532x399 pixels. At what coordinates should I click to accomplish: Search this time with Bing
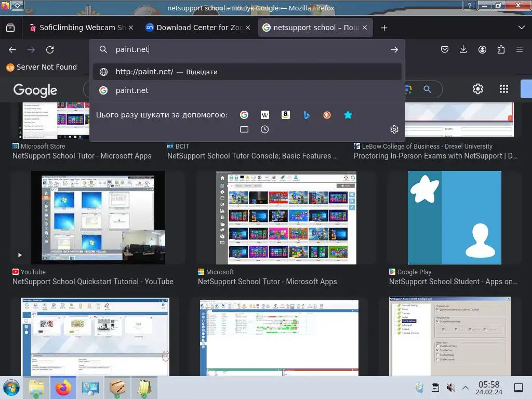(307, 115)
